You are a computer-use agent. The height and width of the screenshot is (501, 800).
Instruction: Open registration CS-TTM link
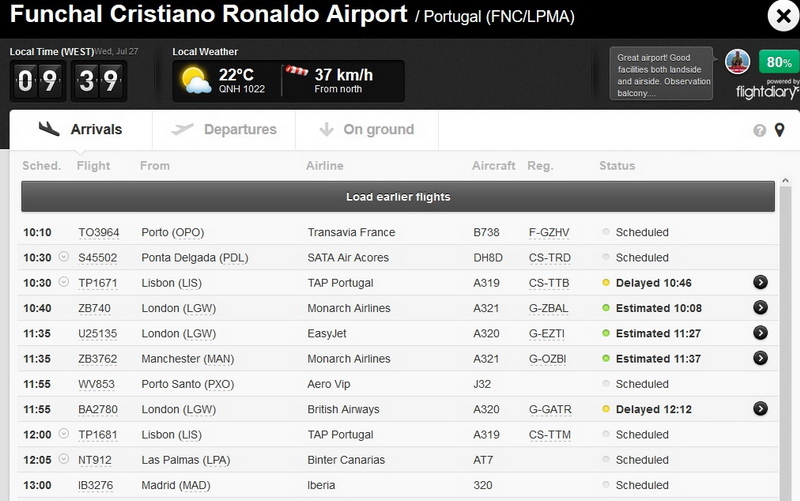tap(549, 435)
